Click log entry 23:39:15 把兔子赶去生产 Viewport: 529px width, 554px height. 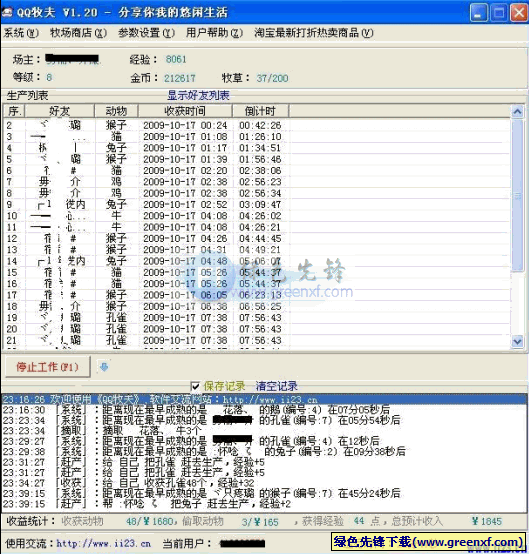click(x=264, y=503)
